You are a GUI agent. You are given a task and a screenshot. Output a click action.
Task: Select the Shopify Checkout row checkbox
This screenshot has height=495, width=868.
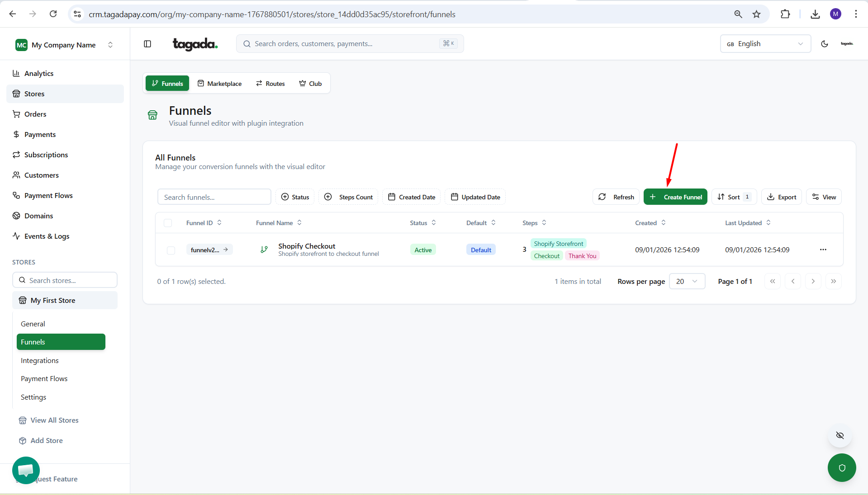coord(171,250)
